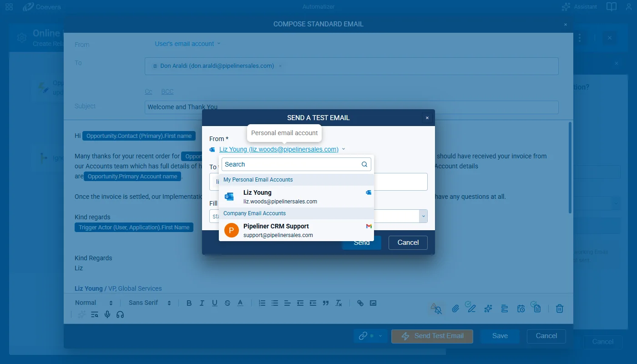
Task: Click Company Email Accounts header
Action: click(x=296, y=213)
